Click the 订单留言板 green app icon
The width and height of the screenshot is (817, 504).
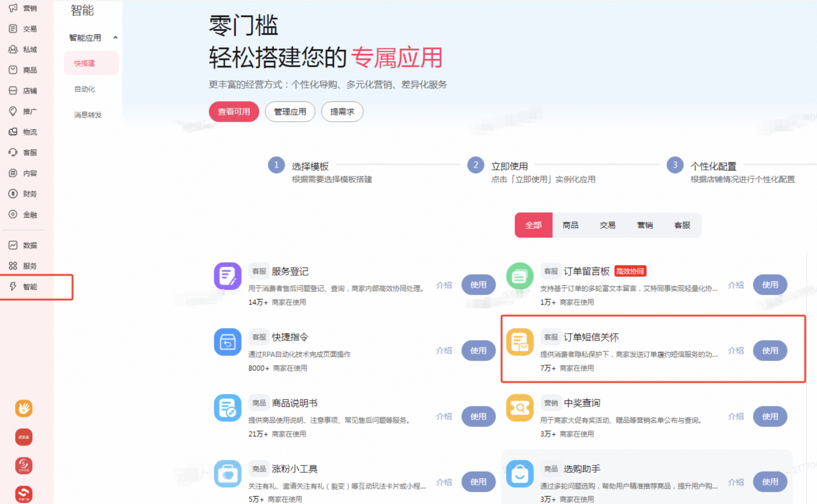pos(520,276)
